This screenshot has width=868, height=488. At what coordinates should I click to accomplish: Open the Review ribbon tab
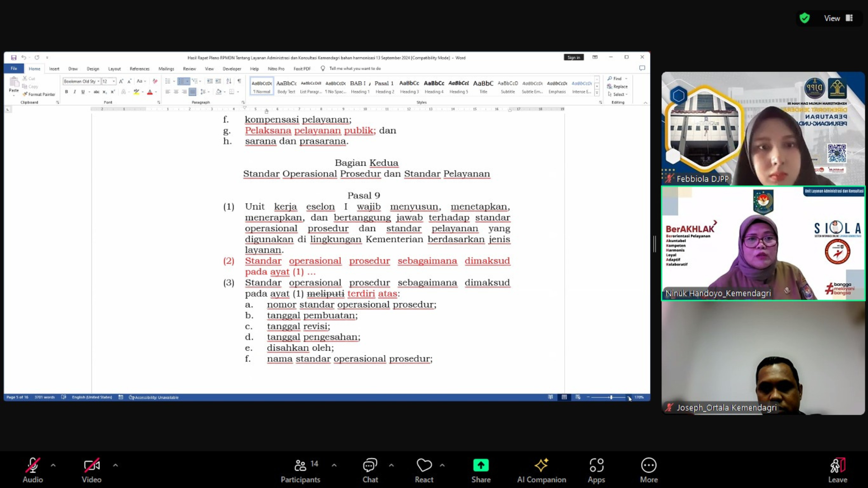pyautogui.click(x=189, y=69)
